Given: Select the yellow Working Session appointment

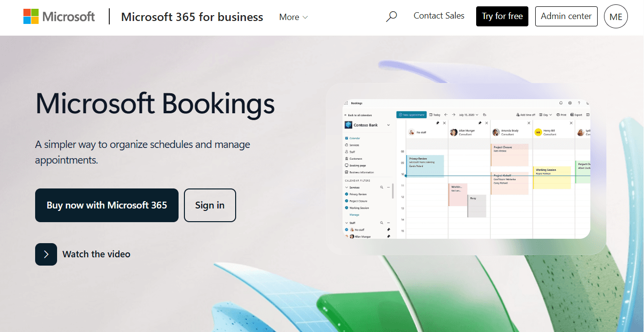Looking at the screenshot, I should pyautogui.click(x=552, y=178).
